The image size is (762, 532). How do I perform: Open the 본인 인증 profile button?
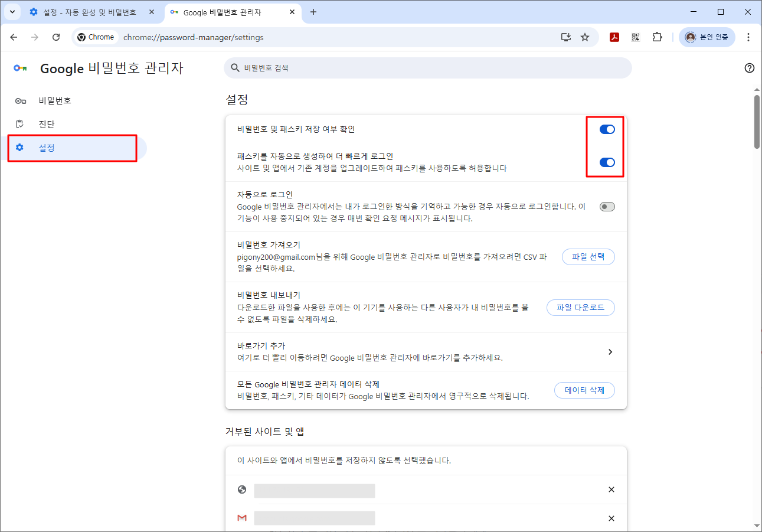point(707,37)
